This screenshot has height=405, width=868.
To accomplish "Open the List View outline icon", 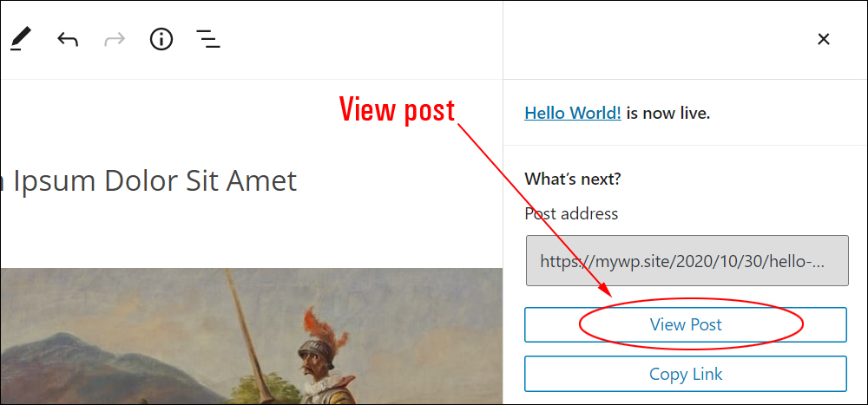I will coord(208,39).
